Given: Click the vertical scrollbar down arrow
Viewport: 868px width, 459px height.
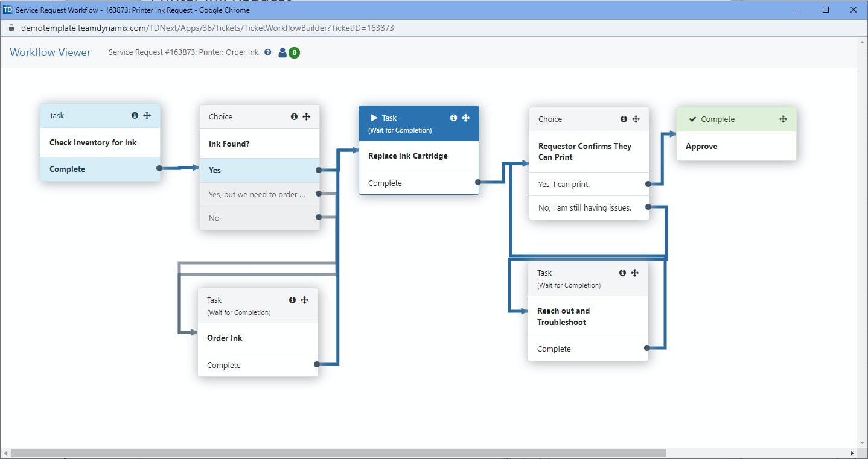Looking at the screenshot, I should coord(862,443).
